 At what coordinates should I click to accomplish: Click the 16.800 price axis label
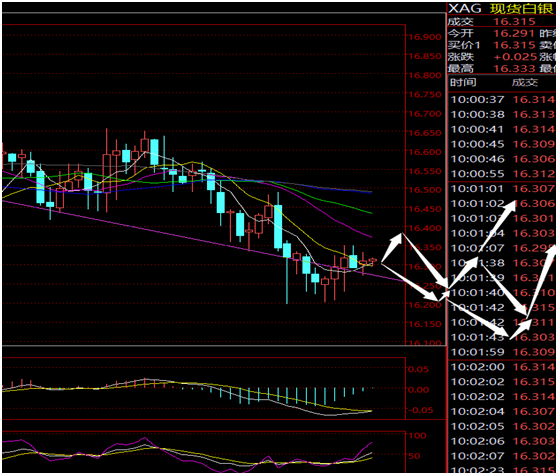(x=425, y=75)
